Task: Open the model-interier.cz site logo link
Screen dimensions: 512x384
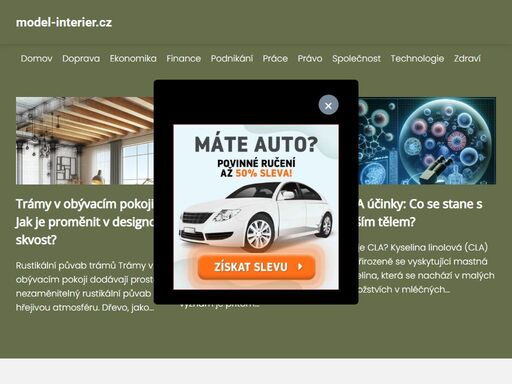Action: click(x=64, y=23)
